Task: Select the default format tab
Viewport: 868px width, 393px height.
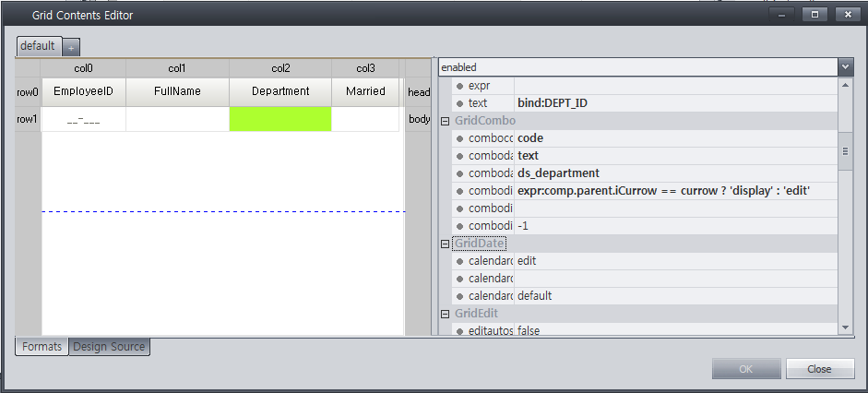Action: click(38, 46)
